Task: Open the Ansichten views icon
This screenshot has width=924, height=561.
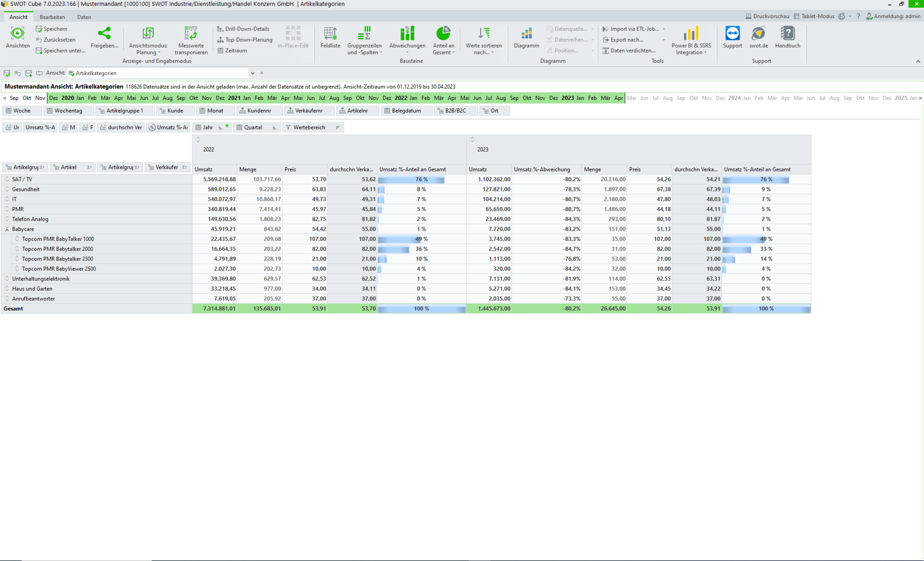Action: point(17,34)
